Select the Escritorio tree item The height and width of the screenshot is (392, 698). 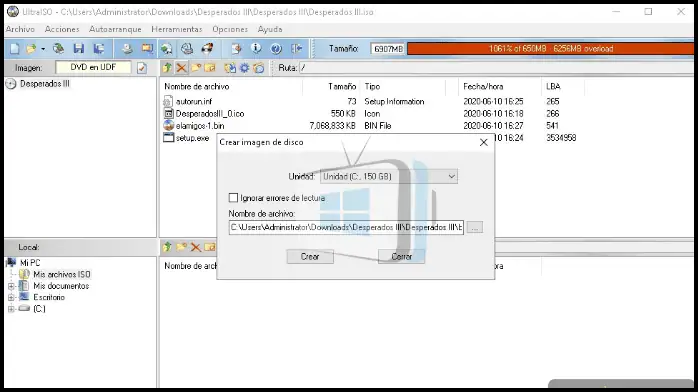pyautogui.click(x=49, y=297)
